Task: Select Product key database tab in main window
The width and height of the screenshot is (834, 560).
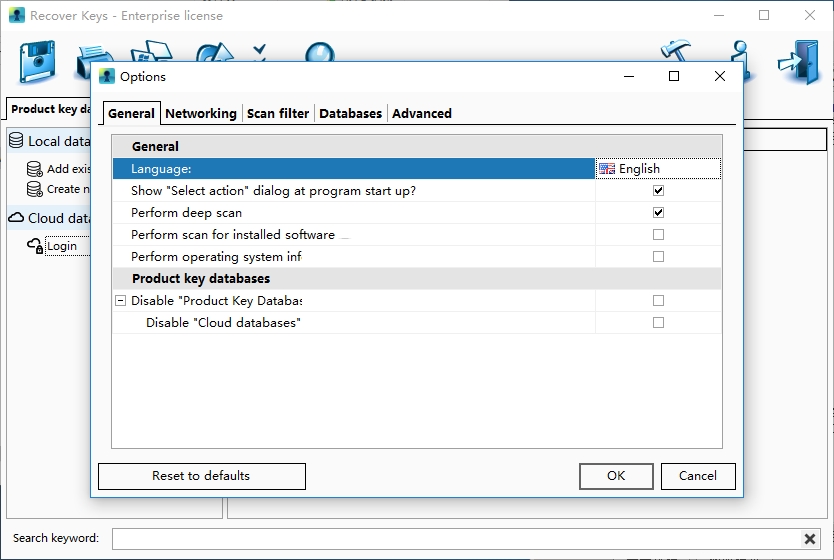Action: 49,109
